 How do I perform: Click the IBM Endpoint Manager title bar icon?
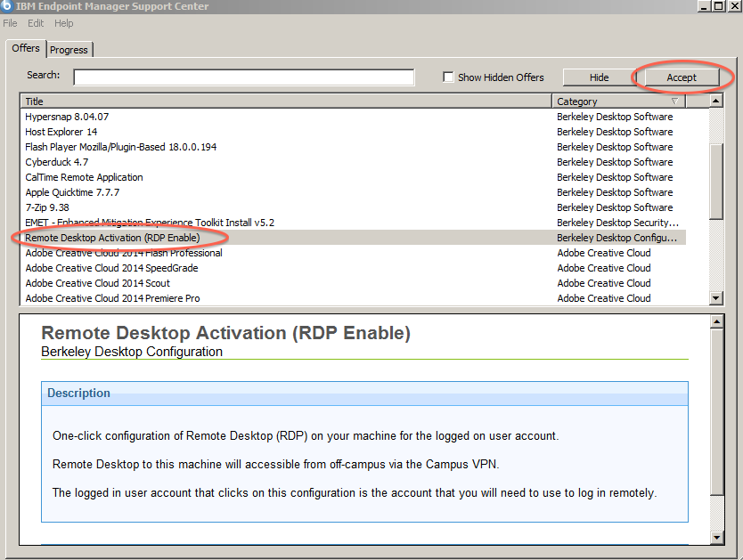7,7
